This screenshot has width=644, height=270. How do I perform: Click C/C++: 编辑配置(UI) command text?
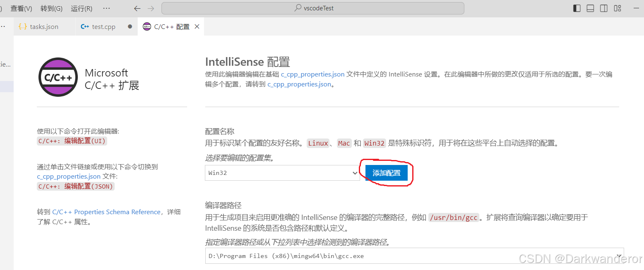(x=72, y=141)
